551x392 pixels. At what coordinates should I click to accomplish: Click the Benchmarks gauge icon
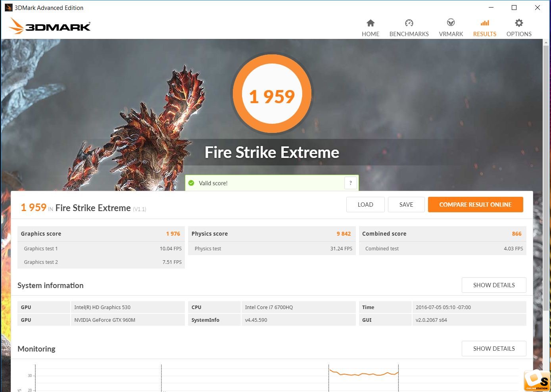[409, 23]
